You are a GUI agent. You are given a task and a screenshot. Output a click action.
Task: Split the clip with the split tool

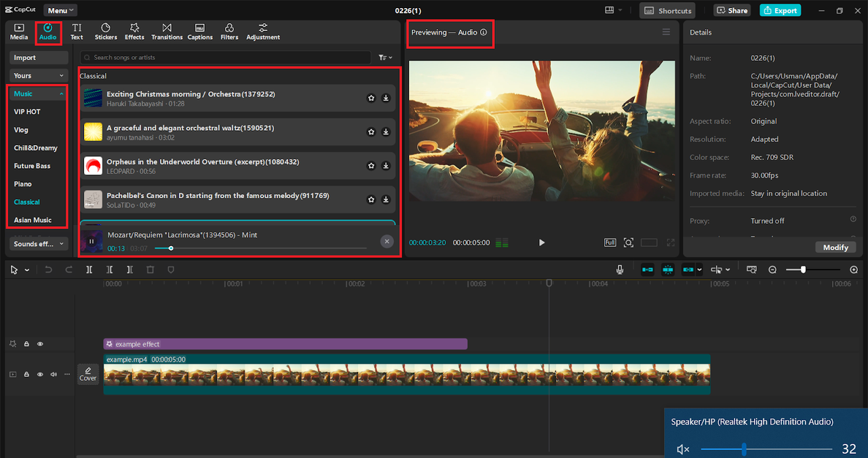89,269
